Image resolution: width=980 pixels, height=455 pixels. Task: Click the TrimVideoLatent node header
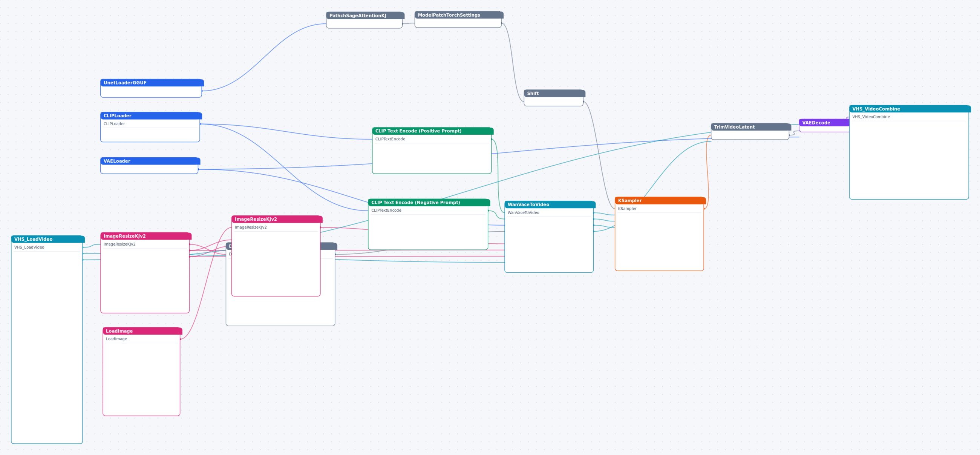pyautogui.click(x=750, y=127)
